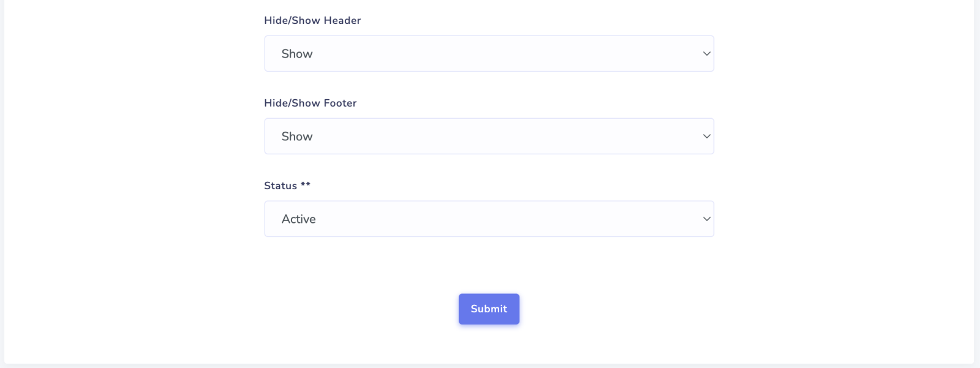Click the "Active" value in Status select
980x368 pixels.
(299, 219)
